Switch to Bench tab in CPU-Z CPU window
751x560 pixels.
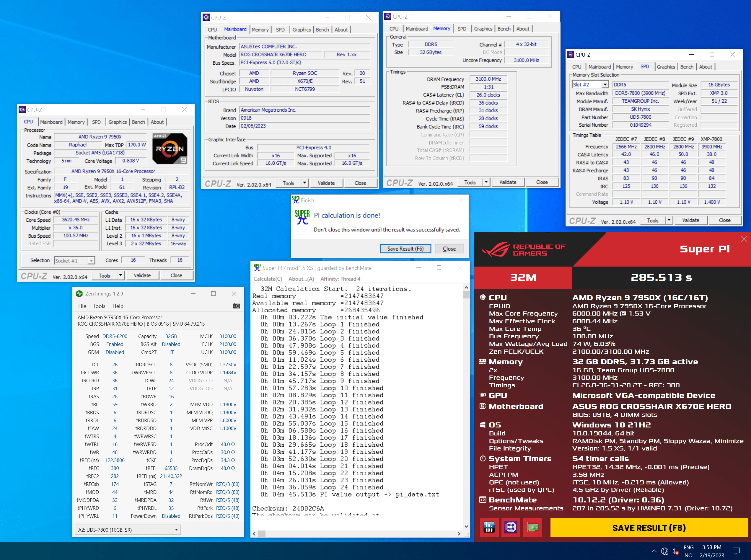138,122
